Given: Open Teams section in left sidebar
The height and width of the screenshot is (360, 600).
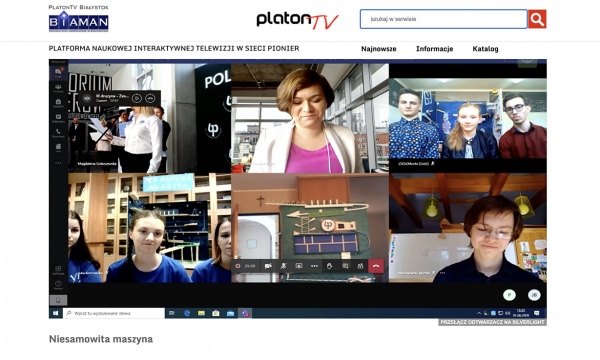Looking at the screenshot, I should (58, 88).
